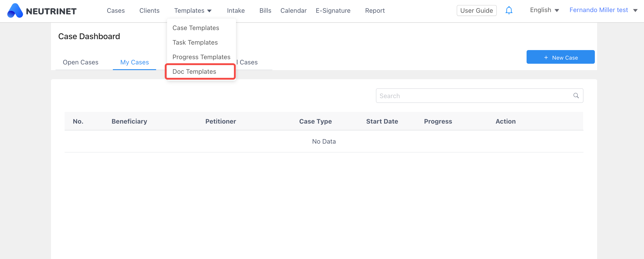Screen dimensions: 644x259
Task: Go to the Clients page
Action: pos(149,10)
